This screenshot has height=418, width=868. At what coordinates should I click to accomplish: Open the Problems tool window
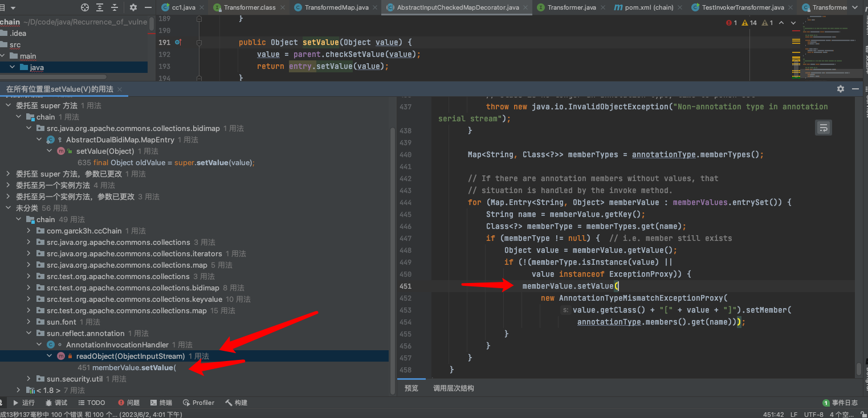128,403
